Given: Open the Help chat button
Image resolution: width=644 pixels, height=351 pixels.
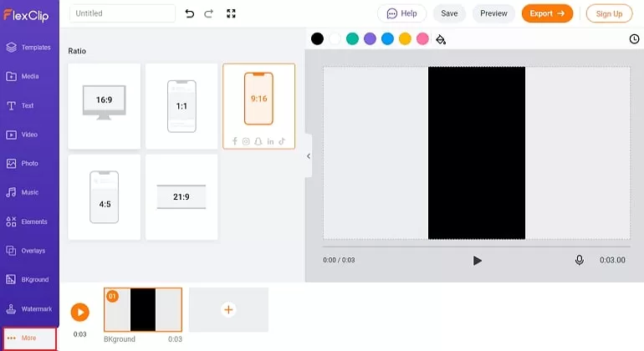Looking at the screenshot, I should 401,13.
